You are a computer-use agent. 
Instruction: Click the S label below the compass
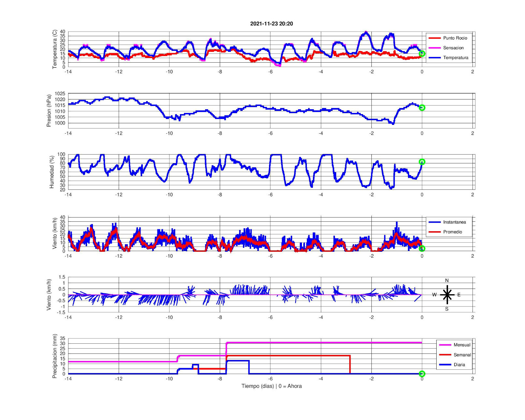[447, 309]
